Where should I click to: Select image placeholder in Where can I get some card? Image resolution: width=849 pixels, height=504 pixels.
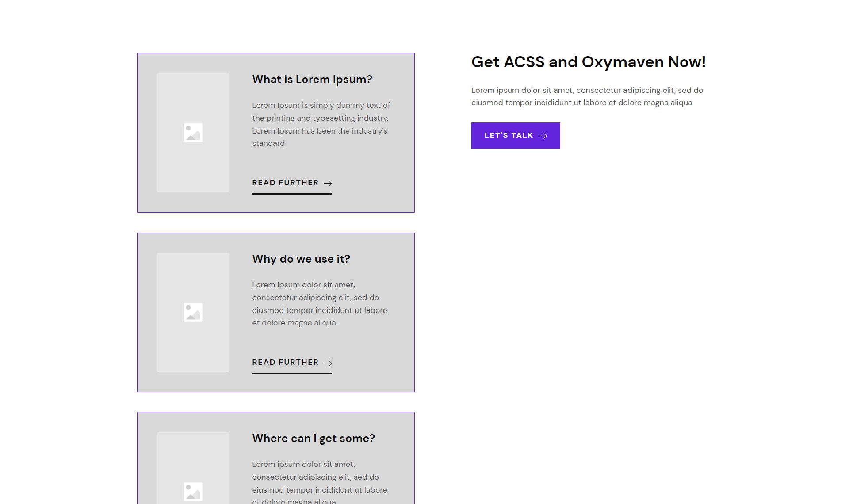[x=193, y=468]
